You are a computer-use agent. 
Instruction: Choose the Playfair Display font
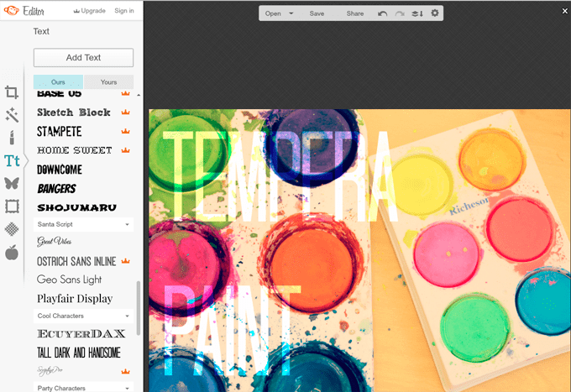[75, 299]
